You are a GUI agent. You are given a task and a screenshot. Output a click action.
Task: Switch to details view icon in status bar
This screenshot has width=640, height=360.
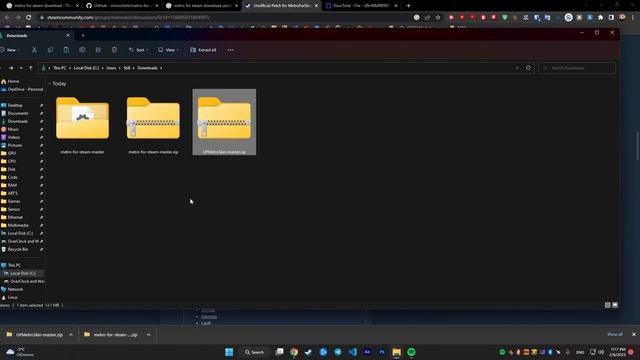(x=607, y=305)
